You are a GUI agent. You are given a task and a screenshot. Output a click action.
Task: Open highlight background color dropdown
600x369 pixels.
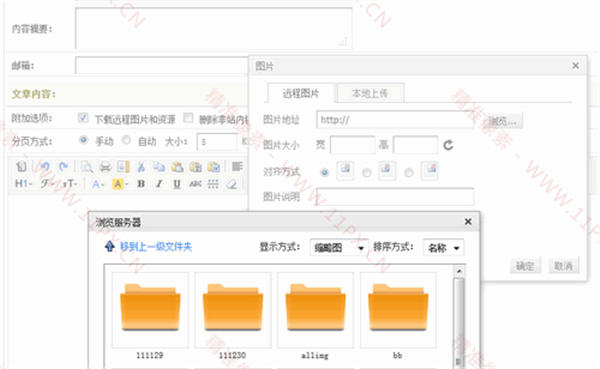(120, 184)
